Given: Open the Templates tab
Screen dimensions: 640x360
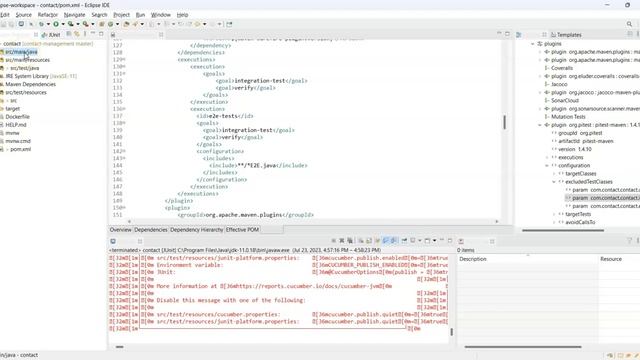Looking at the screenshot, I should pyautogui.click(x=566, y=35).
